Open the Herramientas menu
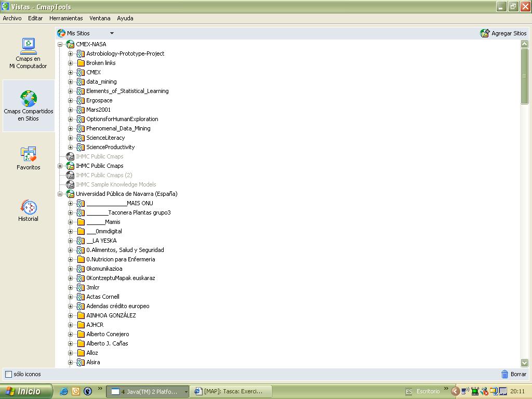Viewport: 532px width, 399px height. pyautogui.click(x=66, y=18)
